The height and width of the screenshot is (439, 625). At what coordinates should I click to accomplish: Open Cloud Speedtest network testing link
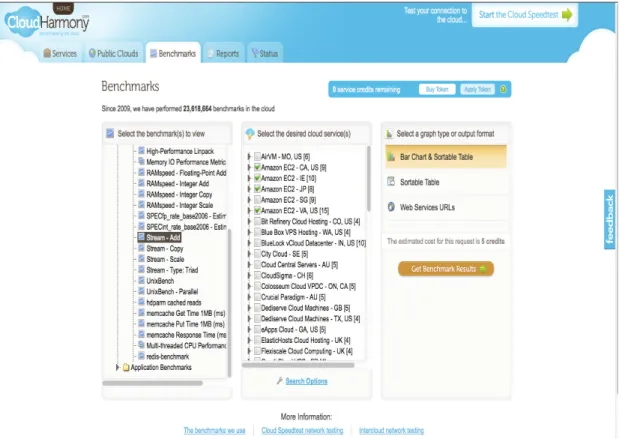click(x=302, y=431)
